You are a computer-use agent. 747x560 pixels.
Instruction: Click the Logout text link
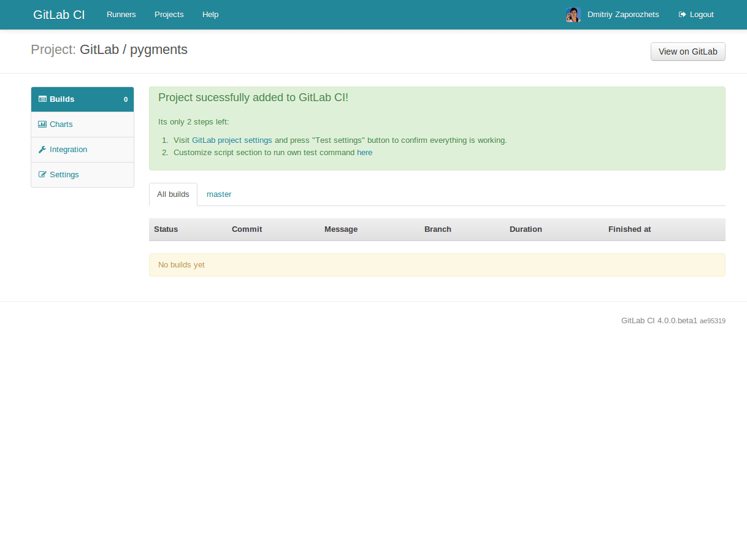(702, 15)
